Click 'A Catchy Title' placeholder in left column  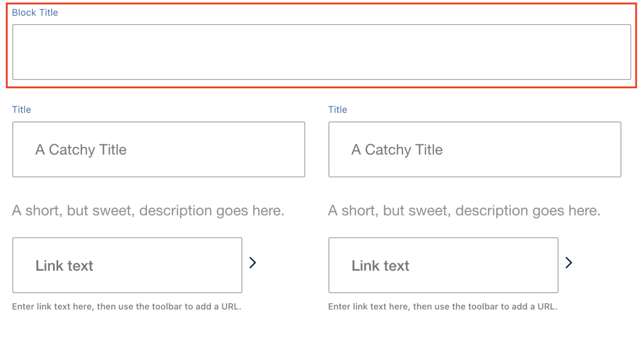point(81,150)
